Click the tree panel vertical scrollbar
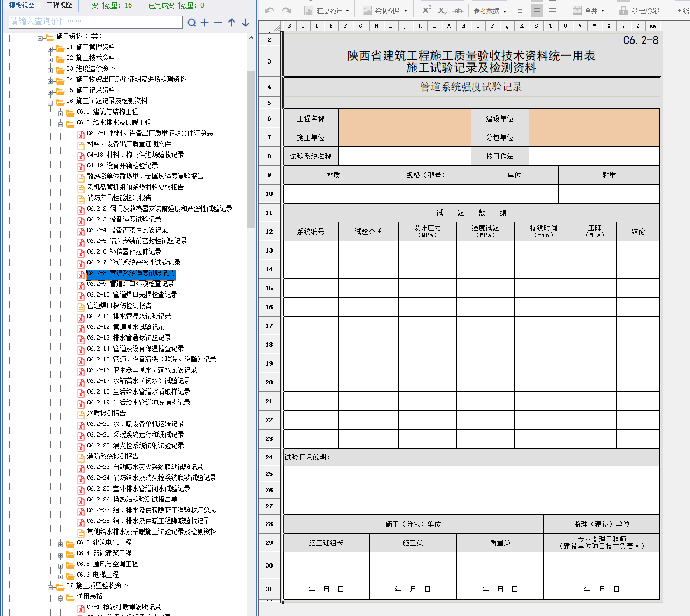Viewport: 690px width, 616px height. tap(251, 149)
